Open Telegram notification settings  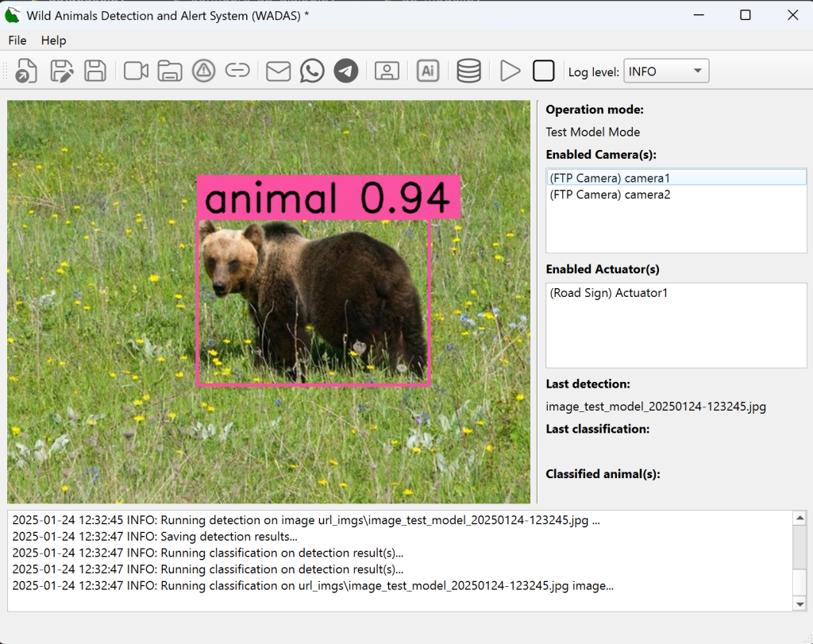tap(345, 71)
